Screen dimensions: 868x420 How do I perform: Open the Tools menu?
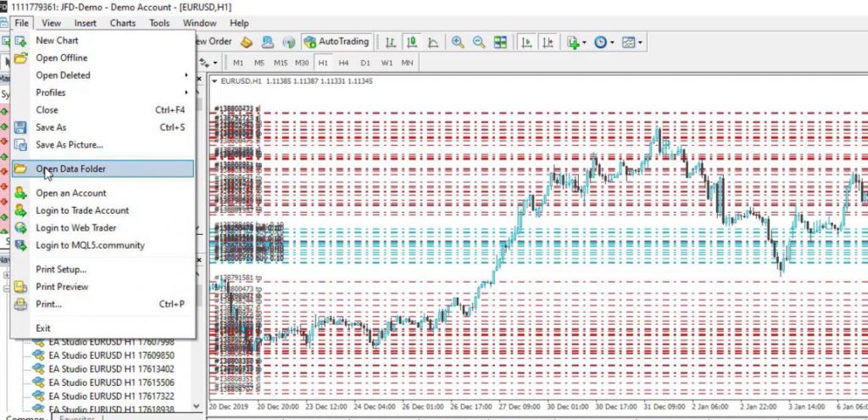point(159,23)
